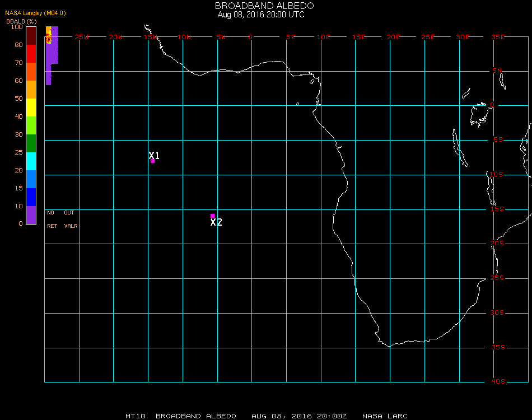
Task: Click the BROADBAND ALBEDO title
Action: [264, 6]
